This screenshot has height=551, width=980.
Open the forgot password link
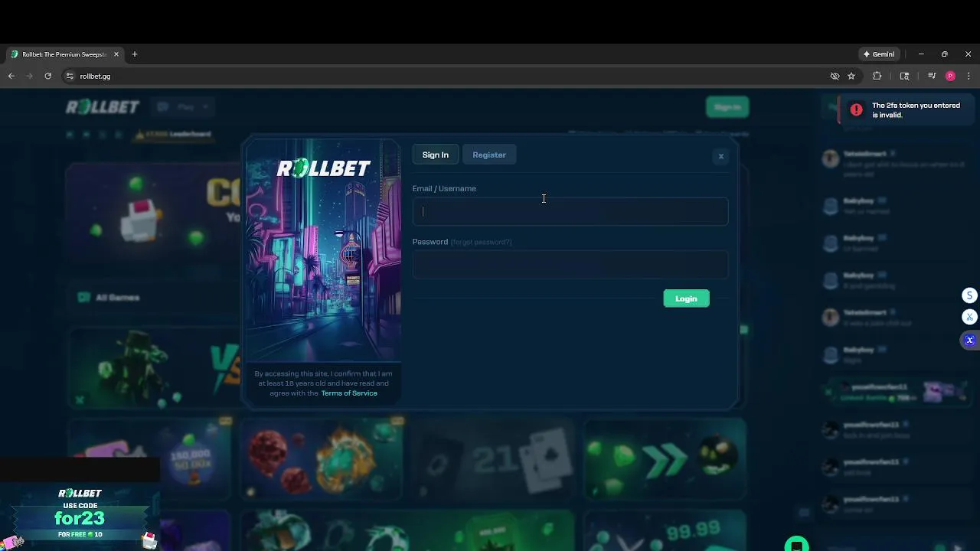[481, 242]
